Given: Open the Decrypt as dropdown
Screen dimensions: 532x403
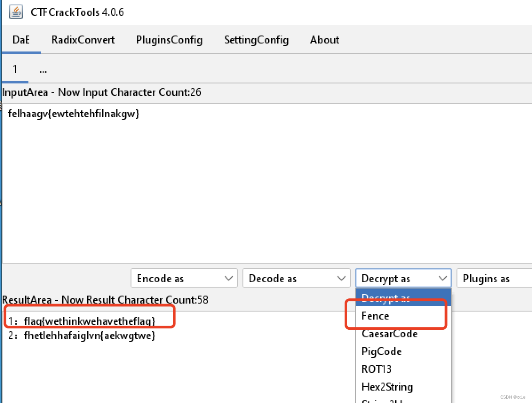Looking at the screenshot, I should click(403, 278).
